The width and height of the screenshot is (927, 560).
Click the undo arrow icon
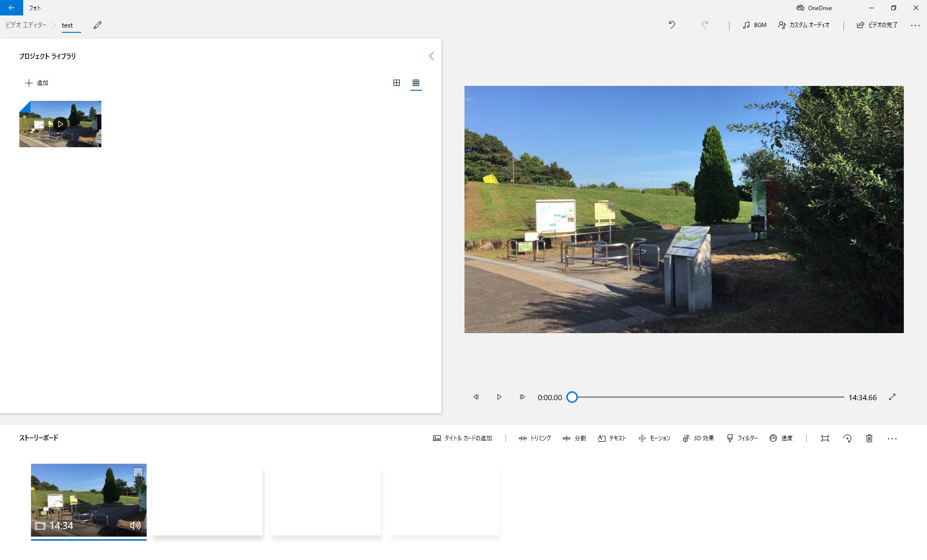(672, 25)
